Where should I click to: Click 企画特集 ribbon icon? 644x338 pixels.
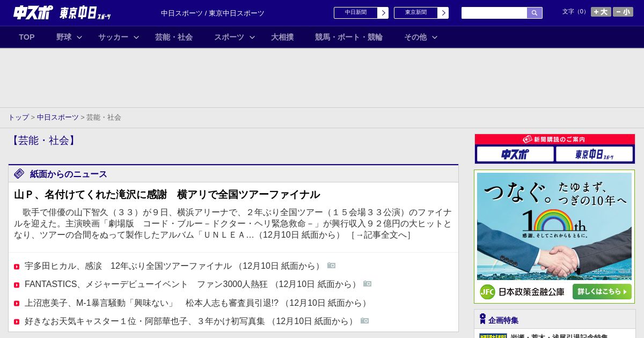pyautogui.click(x=482, y=319)
